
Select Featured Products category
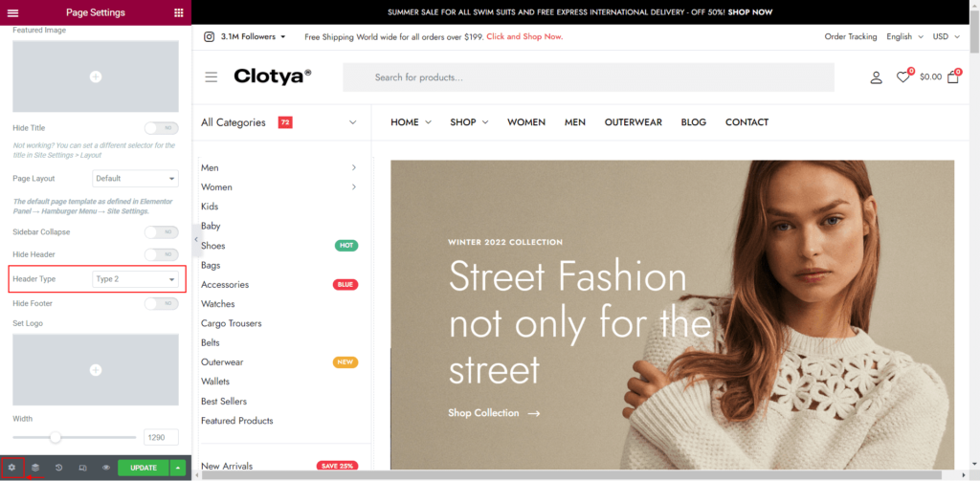(x=237, y=421)
